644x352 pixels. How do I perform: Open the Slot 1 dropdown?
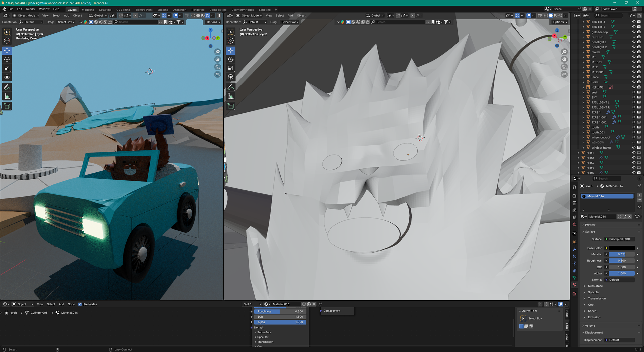click(x=252, y=304)
